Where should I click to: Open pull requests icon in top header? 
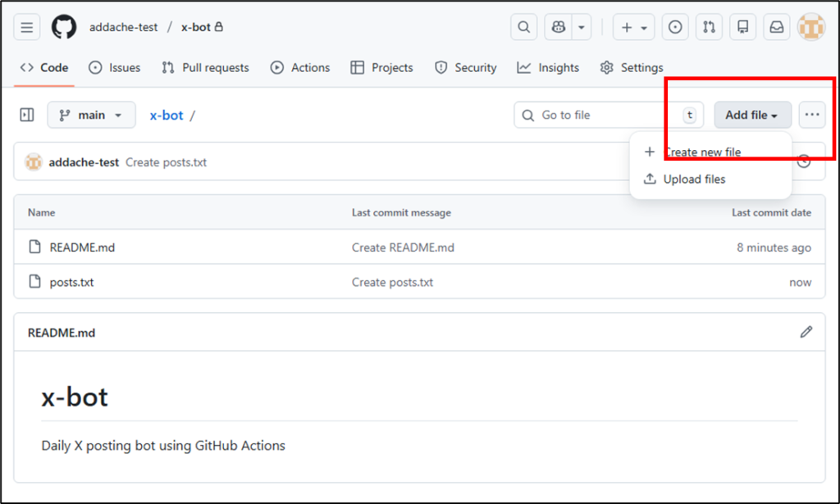coord(709,27)
